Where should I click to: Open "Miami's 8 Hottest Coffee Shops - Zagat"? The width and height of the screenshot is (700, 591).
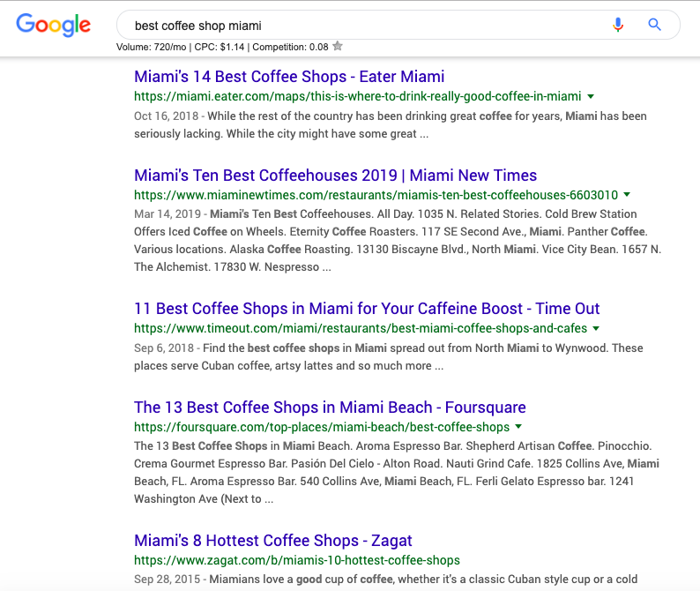273,541
